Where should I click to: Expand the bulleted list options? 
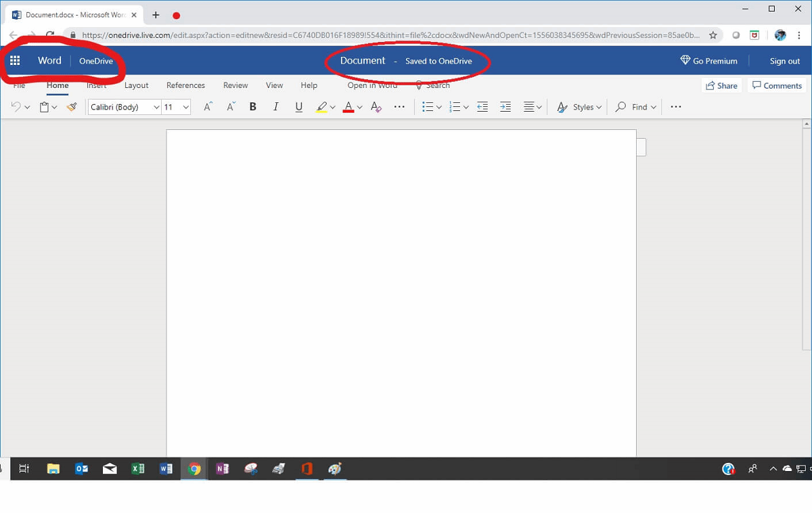pos(438,106)
